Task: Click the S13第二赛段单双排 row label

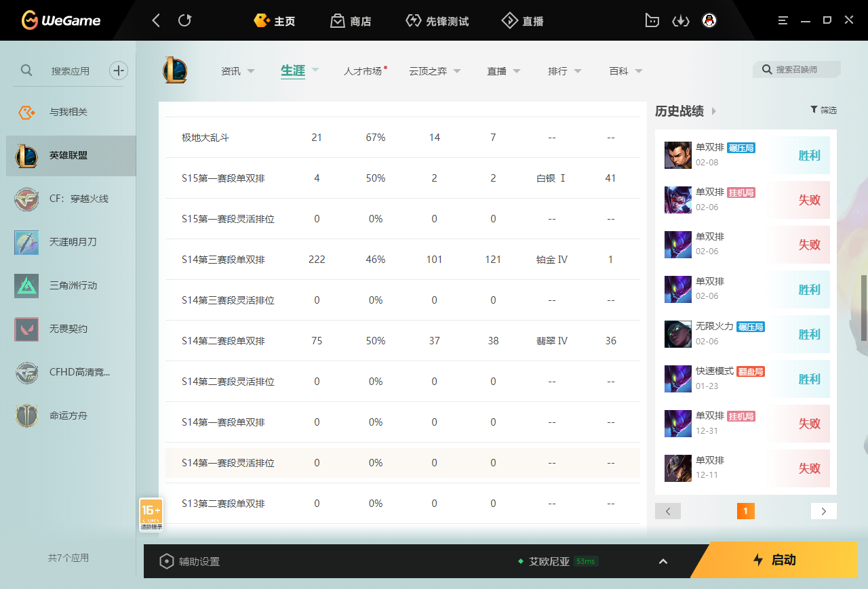Action: coord(223,504)
